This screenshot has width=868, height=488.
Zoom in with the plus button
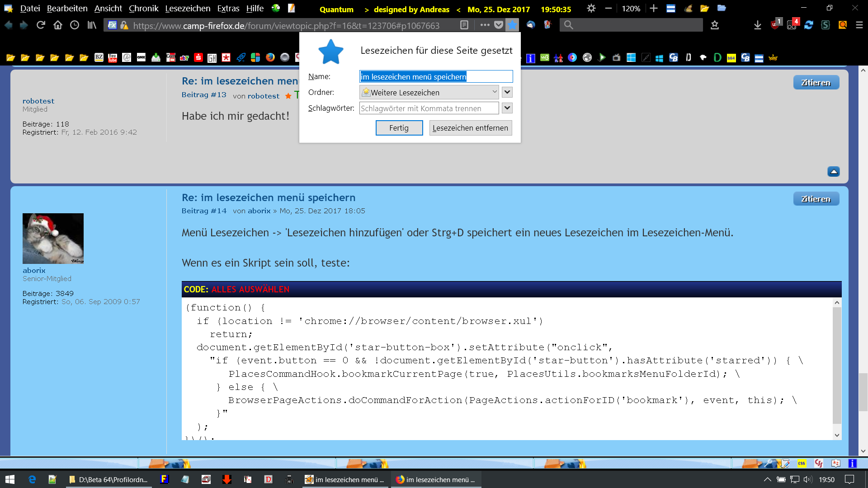coord(654,9)
